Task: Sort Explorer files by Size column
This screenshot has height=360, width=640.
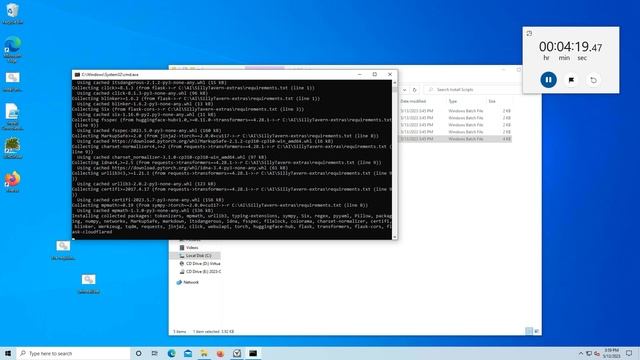Action: coord(492,101)
